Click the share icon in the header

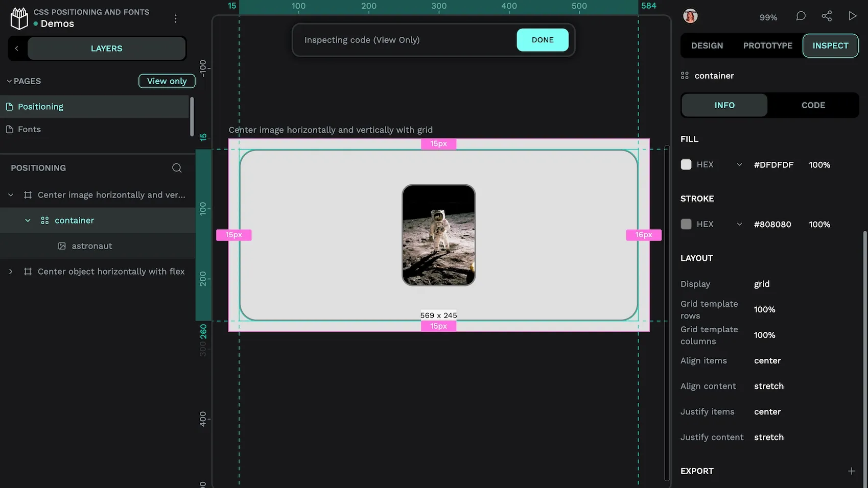(x=827, y=16)
